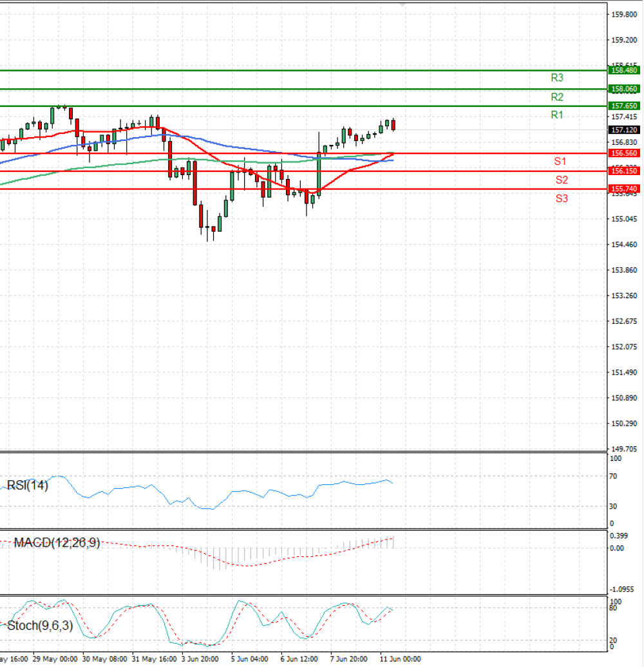Click the RSI(14) indicator label
Screen dimensions: 644x667
28,485
